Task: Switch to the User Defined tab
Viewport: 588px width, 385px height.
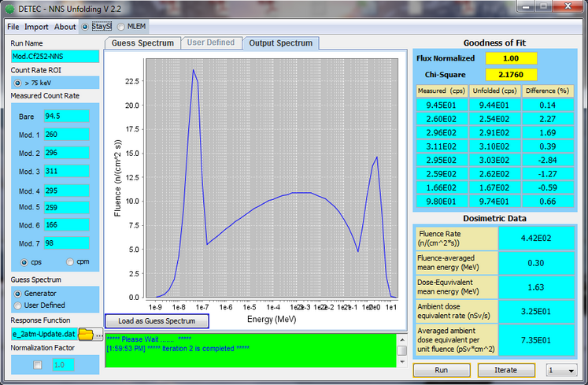Action: [x=211, y=43]
